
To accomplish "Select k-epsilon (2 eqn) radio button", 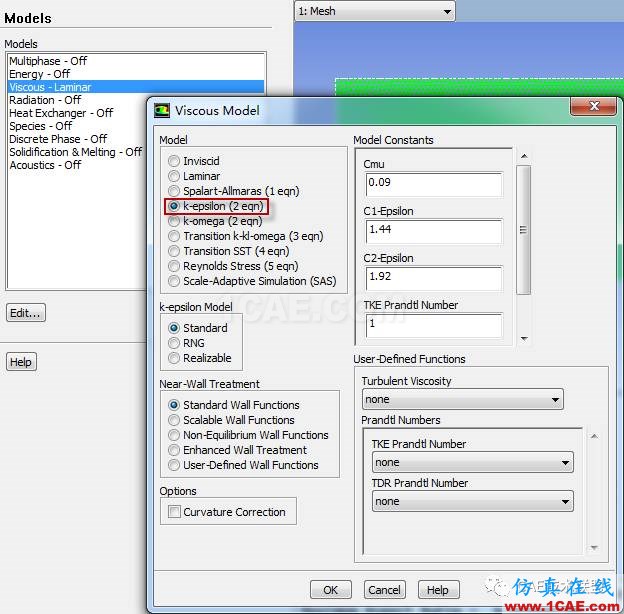I will tap(174, 206).
